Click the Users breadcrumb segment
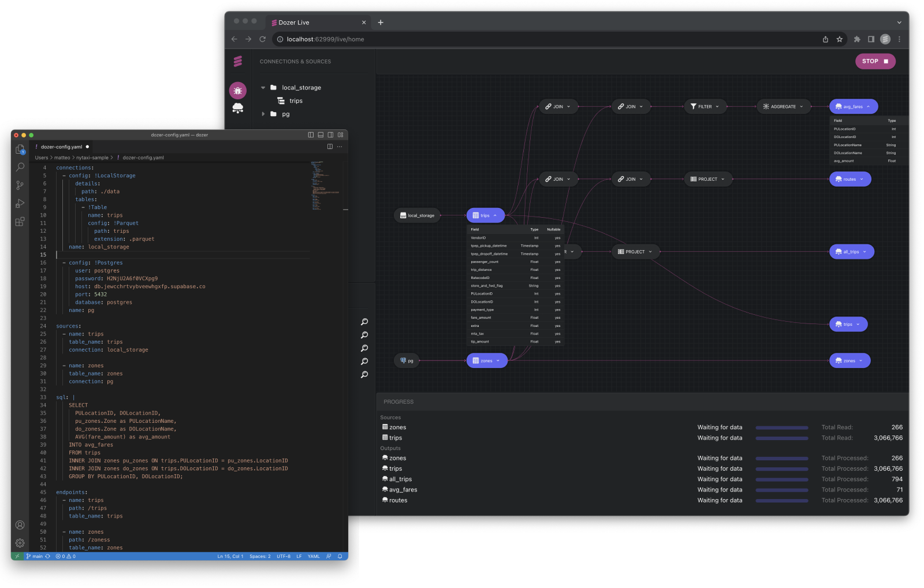This screenshot has width=924, height=588. pos(42,158)
